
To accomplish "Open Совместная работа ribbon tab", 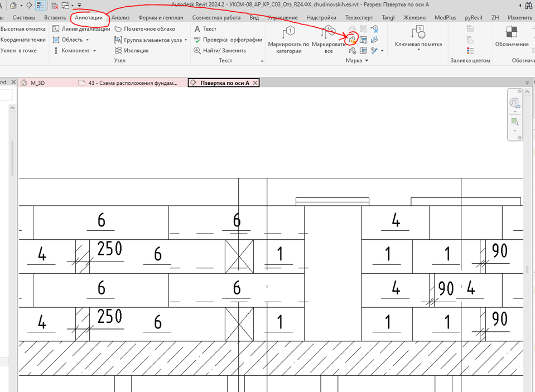I will point(216,17).
